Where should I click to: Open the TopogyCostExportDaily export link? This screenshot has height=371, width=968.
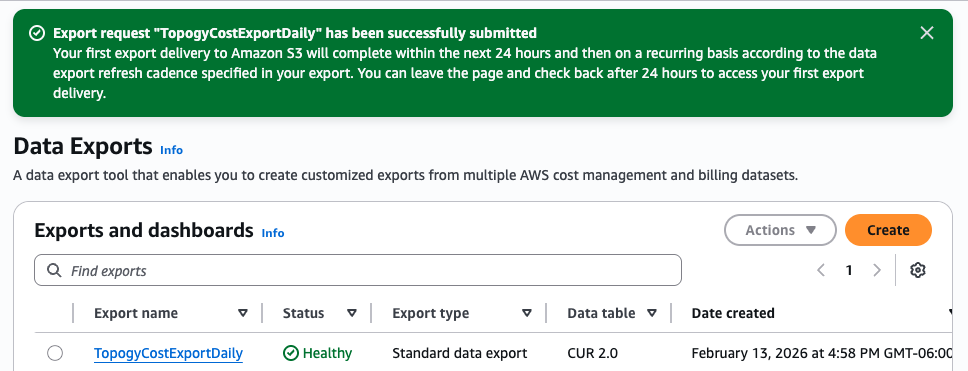tap(169, 353)
